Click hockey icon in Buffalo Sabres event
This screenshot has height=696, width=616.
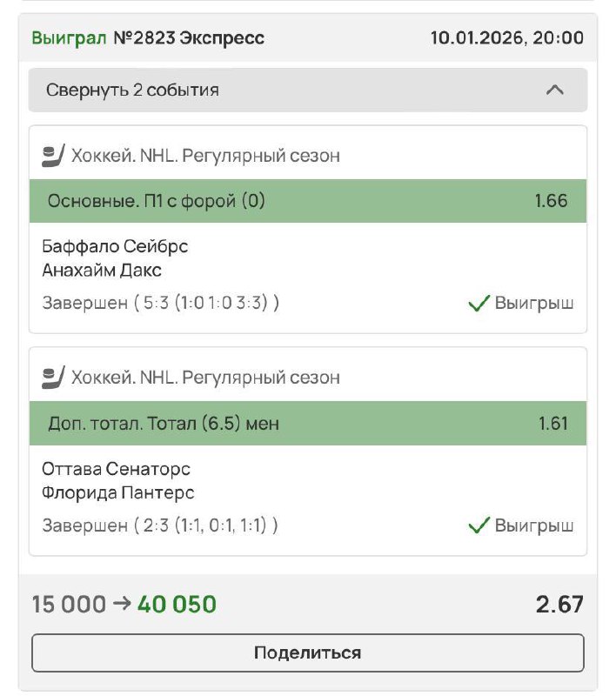53,157
